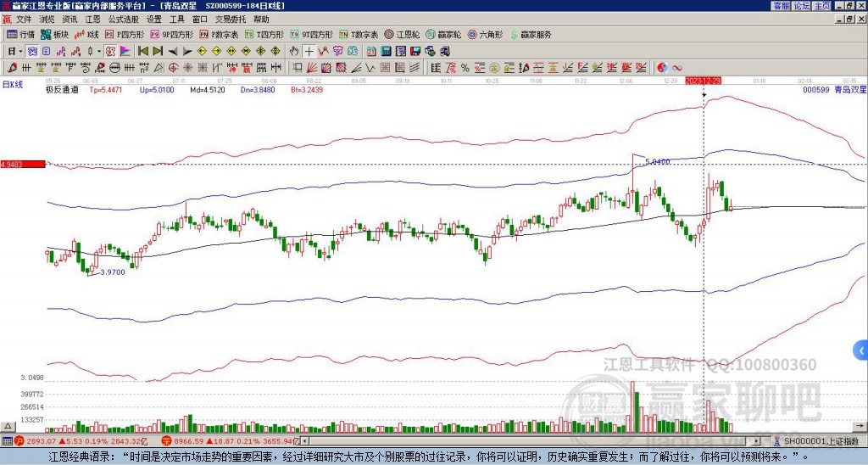868x465 pixels.
Task: Click the 论坛 button in title bar
Action: pyautogui.click(x=801, y=6)
